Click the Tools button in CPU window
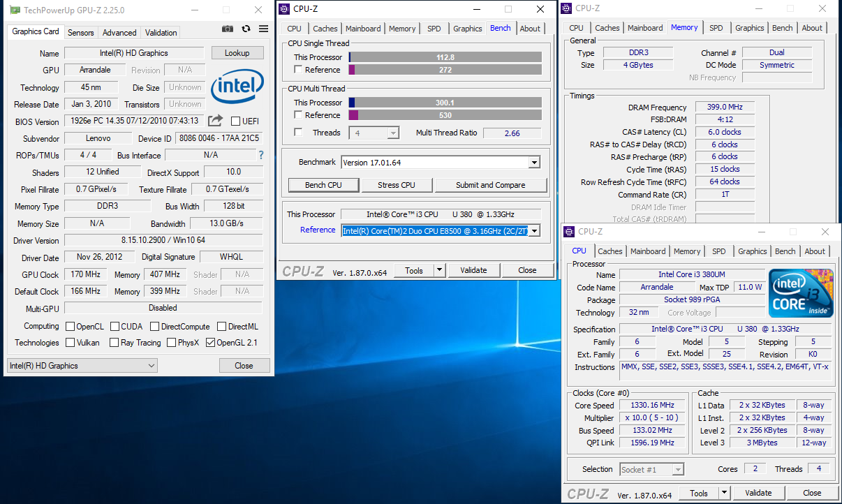The width and height of the screenshot is (842, 504). (699, 492)
